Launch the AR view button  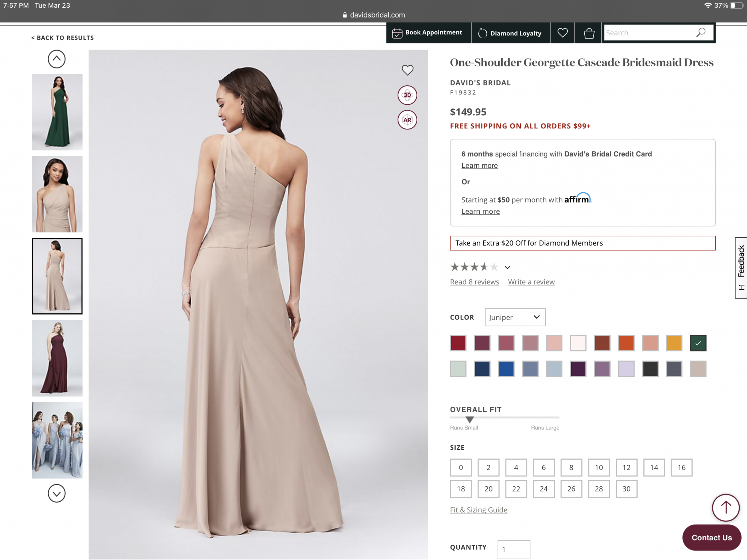[x=407, y=120]
